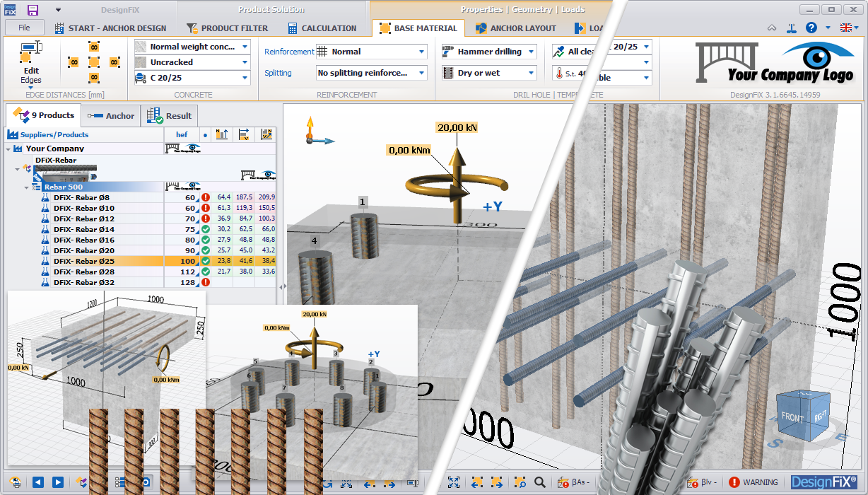Select the BASE MATERIAL tab
The height and width of the screenshot is (495, 868).
click(418, 28)
